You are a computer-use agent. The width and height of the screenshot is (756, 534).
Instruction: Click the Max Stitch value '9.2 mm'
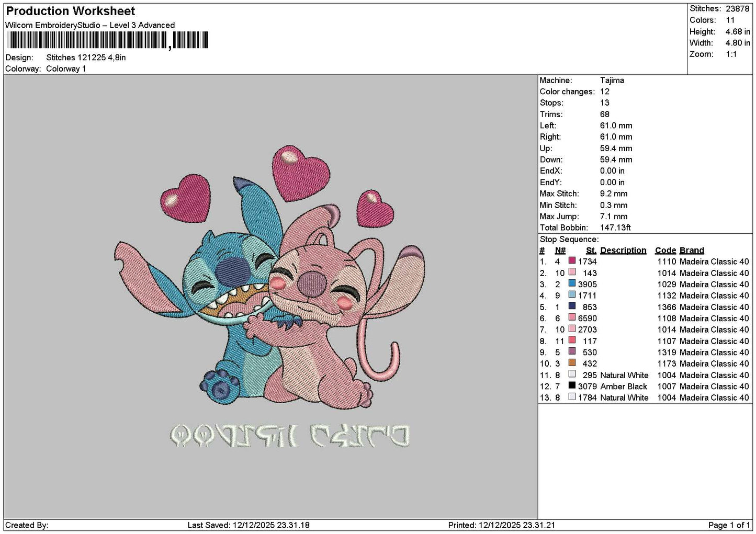click(x=614, y=194)
